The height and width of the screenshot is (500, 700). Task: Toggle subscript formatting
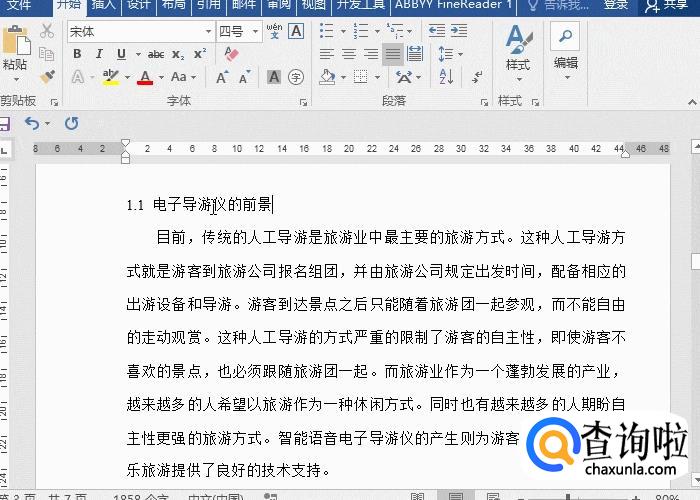tap(178, 54)
